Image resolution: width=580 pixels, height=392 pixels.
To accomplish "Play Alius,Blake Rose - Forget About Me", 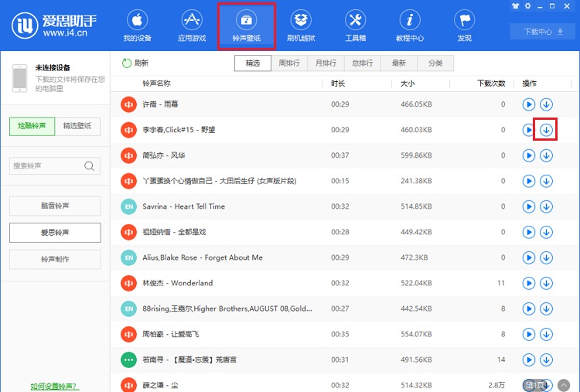I will pyautogui.click(x=529, y=257).
